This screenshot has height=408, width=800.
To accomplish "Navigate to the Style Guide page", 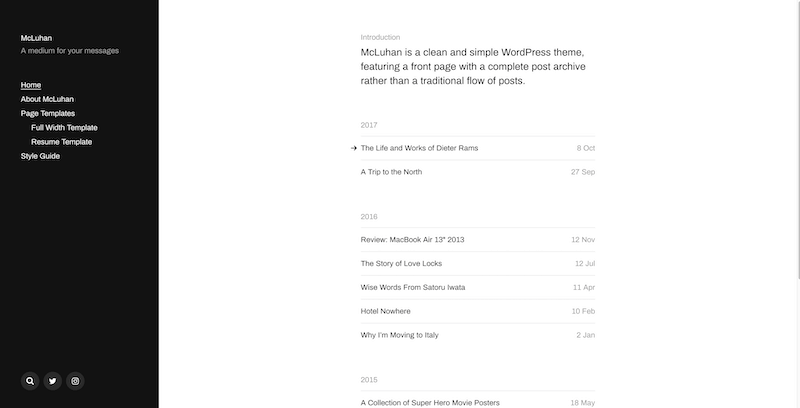I will tap(40, 157).
